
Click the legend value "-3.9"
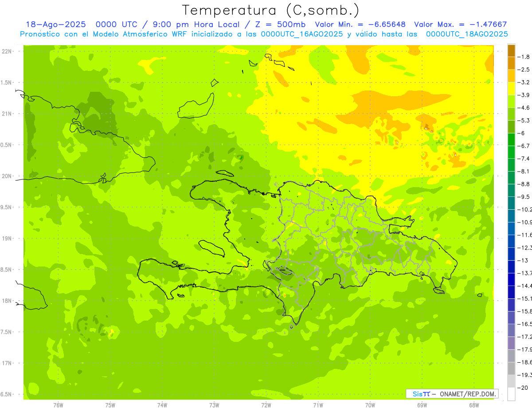[x=524, y=95]
